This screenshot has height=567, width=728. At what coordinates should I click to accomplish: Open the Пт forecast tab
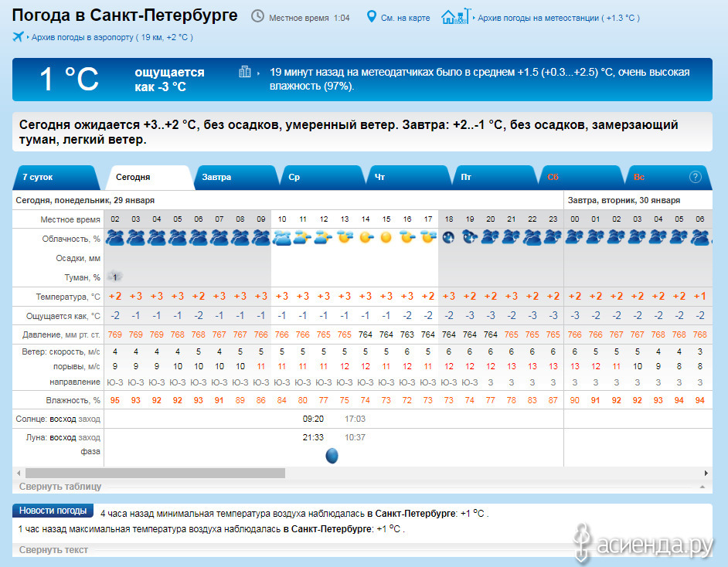[496, 177]
